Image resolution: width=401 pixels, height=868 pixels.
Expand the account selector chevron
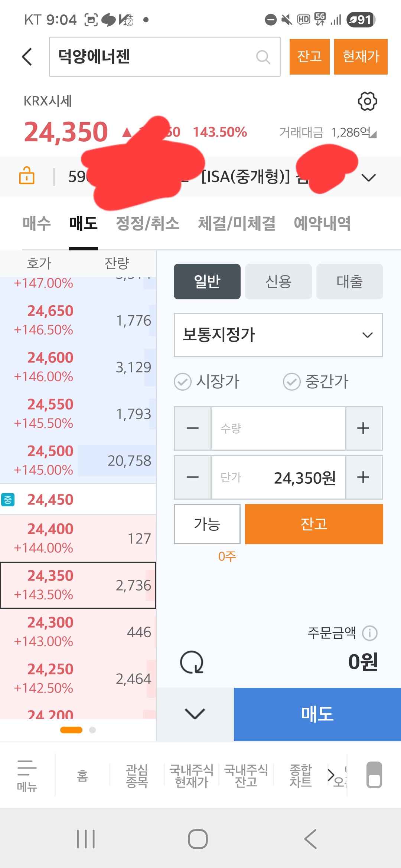tap(368, 178)
